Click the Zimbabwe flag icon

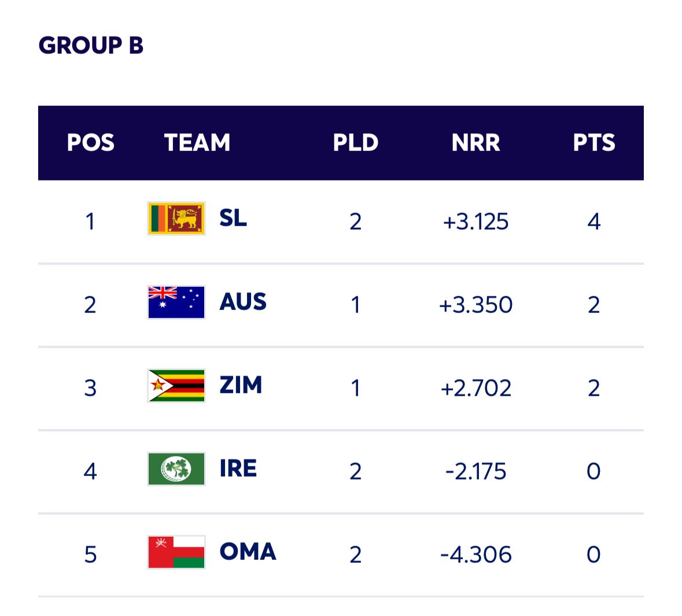click(176, 386)
